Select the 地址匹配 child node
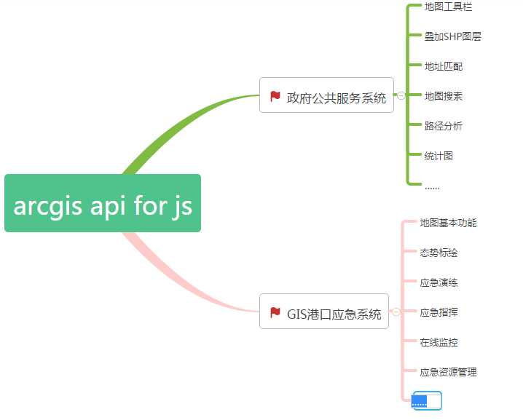 pyautogui.click(x=444, y=66)
